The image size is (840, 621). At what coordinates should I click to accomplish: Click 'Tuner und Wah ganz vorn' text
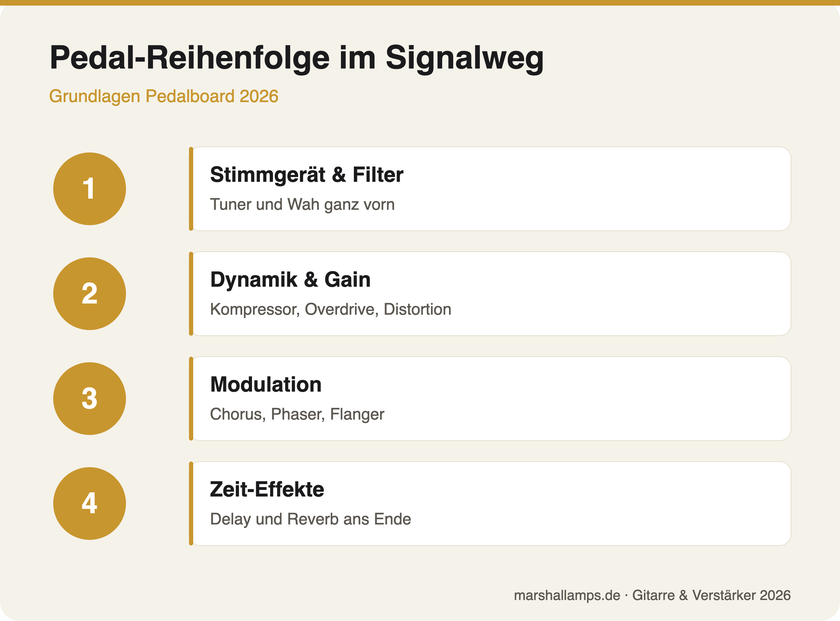(x=302, y=205)
